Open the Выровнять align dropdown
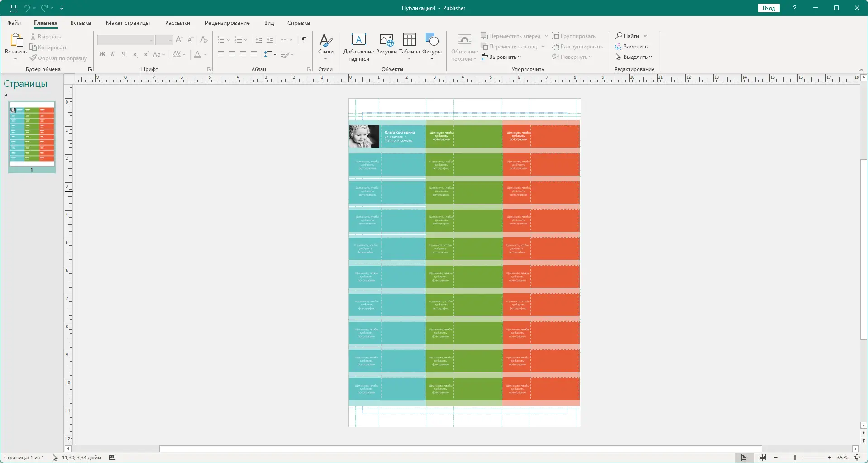868x463 pixels. coord(501,57)
